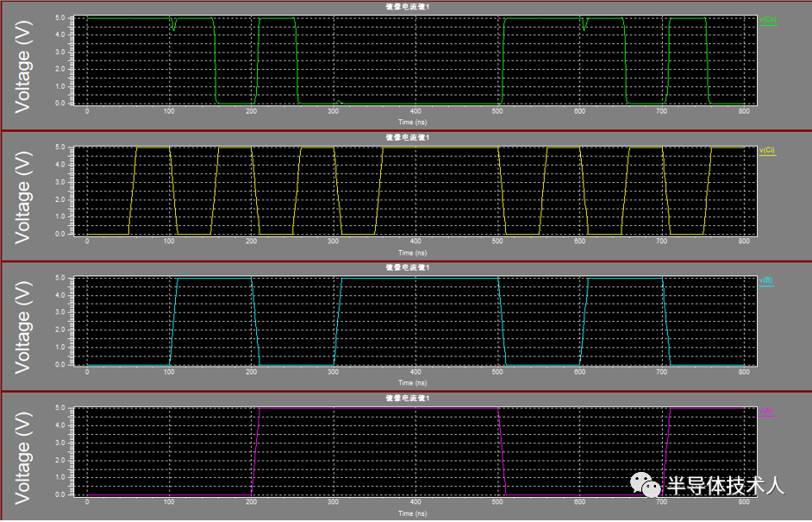Click the magenta v(A) legend line swatch
Image resolution: width=812 pixels, height=522 pixels.
[x=767, y=416]
